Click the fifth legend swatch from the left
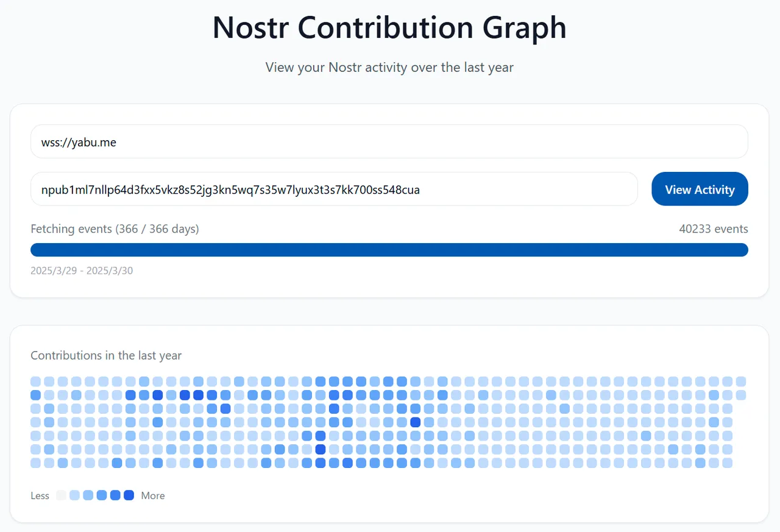The height and width of the screenshot is (532, 780). (x=115, y=495)
